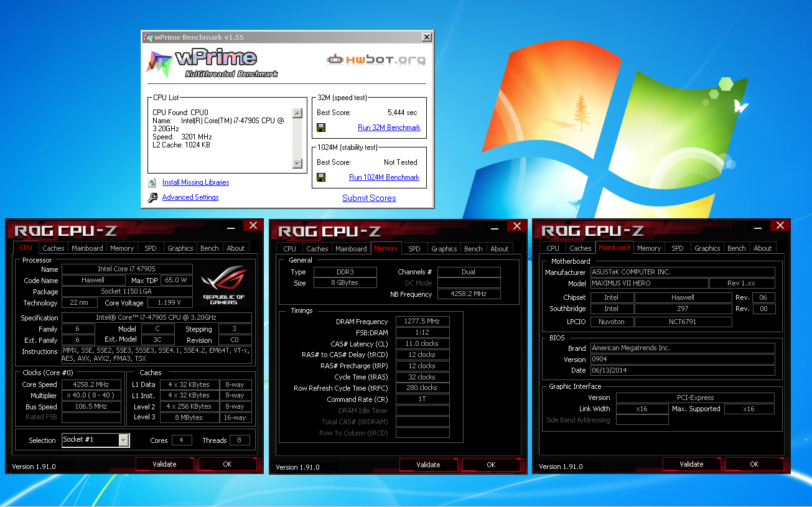Click Validate in the Memory tab window
Screen dimensions: 812x507
coord(428,465)
